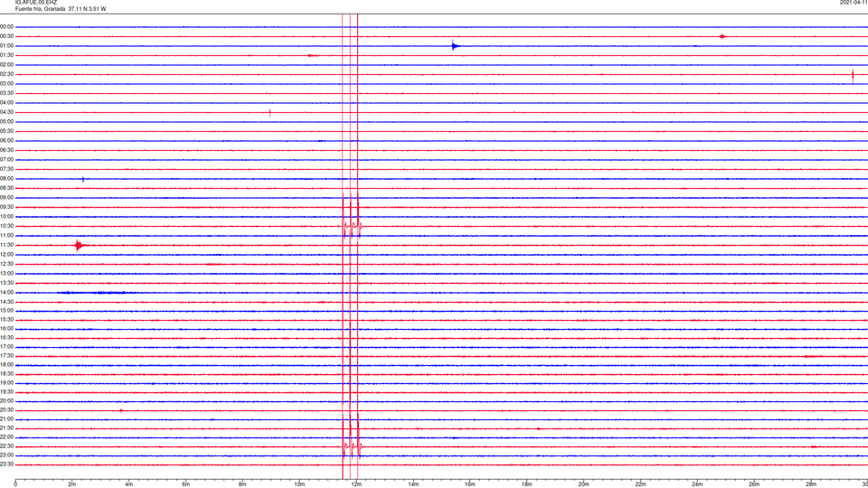Select the 20:30 trace time label
868x488 pixels.
pyautogui.click(x=7, y=410)
